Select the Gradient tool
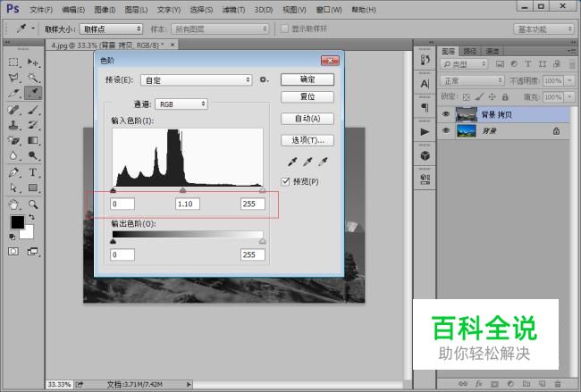The width and height of the screenshot is (581, 392). 33,140
